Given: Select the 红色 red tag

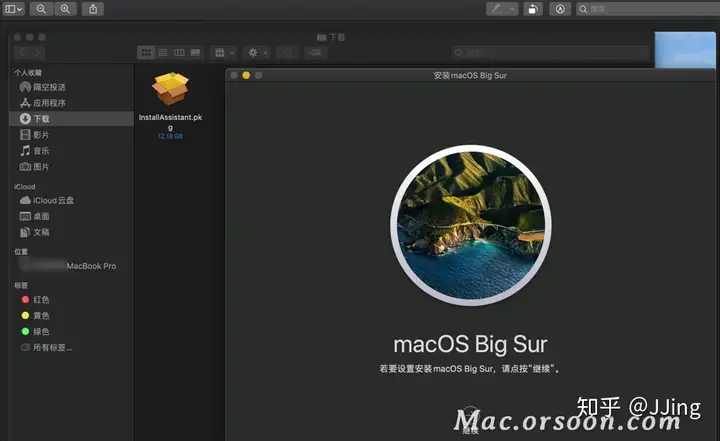Looking at the screenshot, I should 35,300.
